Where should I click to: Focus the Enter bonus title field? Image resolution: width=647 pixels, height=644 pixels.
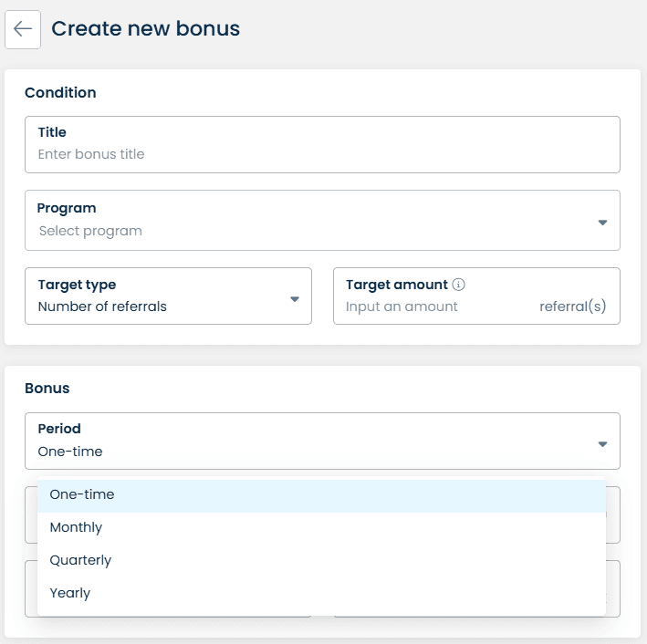tap(310, 154)
